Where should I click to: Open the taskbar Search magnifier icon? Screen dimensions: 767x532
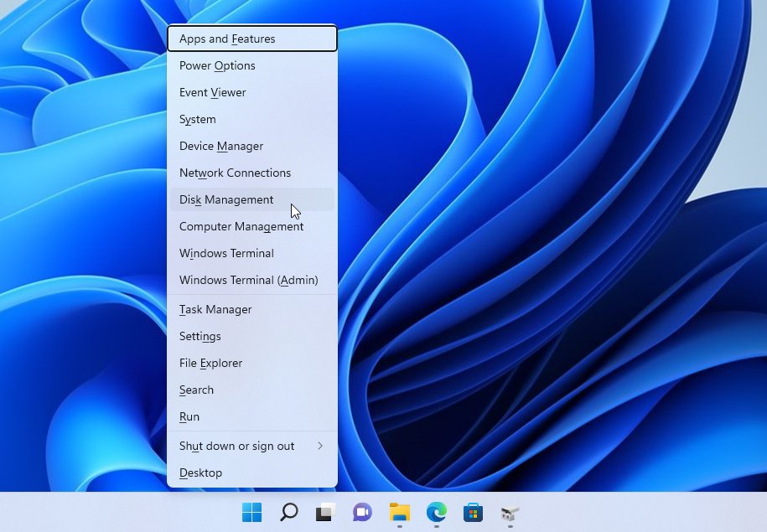click(288, 512)
